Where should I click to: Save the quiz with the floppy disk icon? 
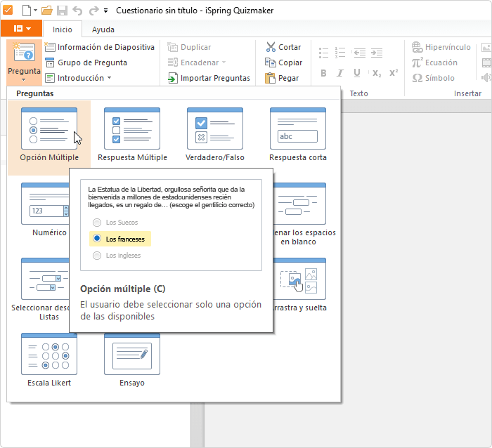62,11
